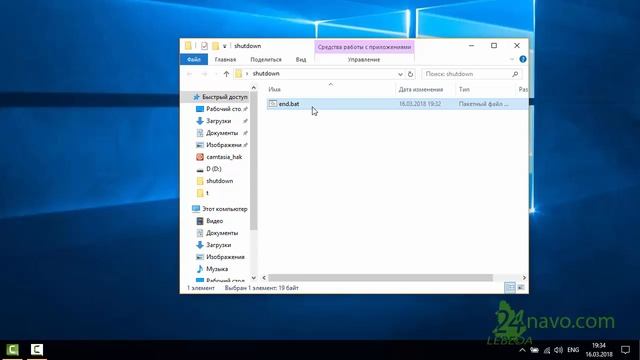
Task: Open the quick access toolbar dropdown
Action: [224, 46]
